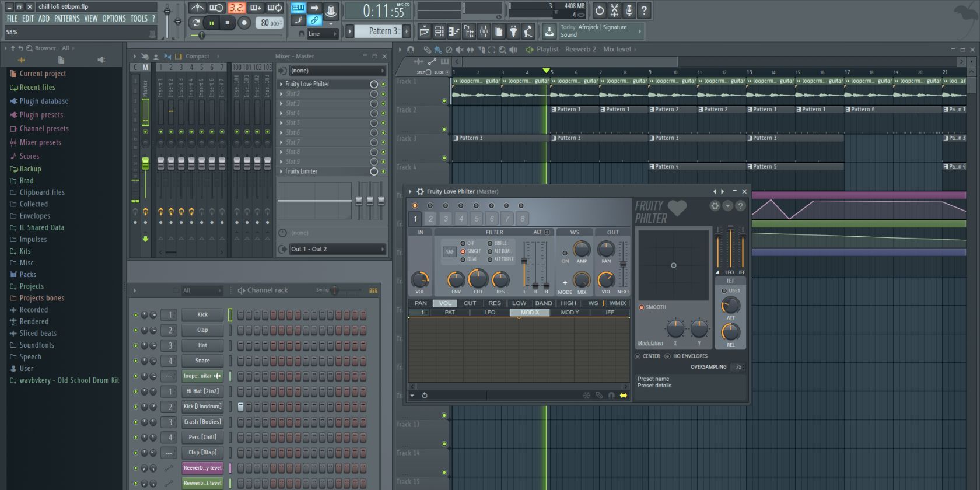Enable the ALT filter toggle
980x490 pixels.
pos(547,232)
